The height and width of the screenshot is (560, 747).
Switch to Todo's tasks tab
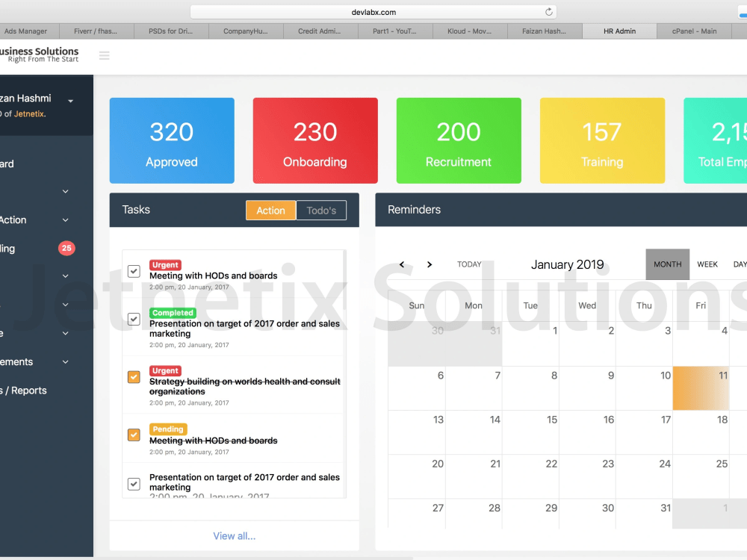pos(321,211)
